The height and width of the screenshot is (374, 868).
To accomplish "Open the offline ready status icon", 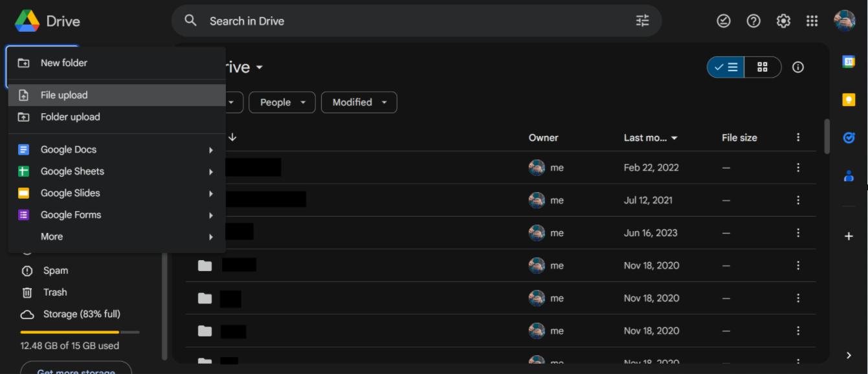I will tap(724, 21).
